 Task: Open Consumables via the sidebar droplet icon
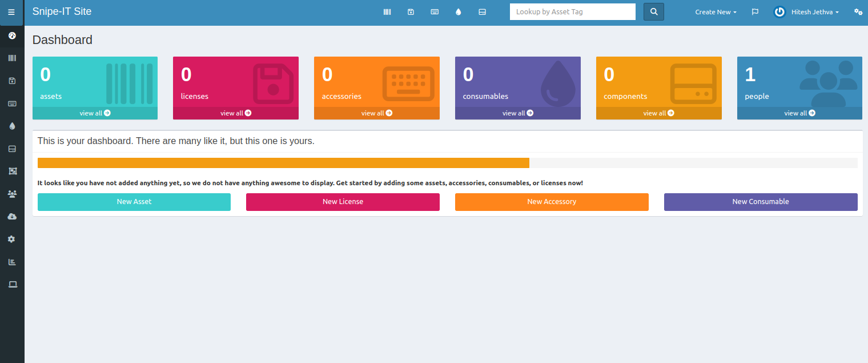[12, 126]
